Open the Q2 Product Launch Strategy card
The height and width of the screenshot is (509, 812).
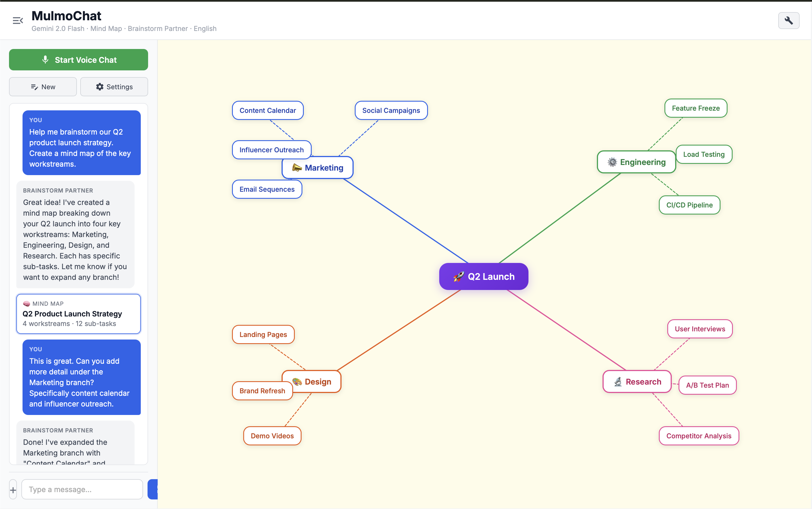point(79,313)
